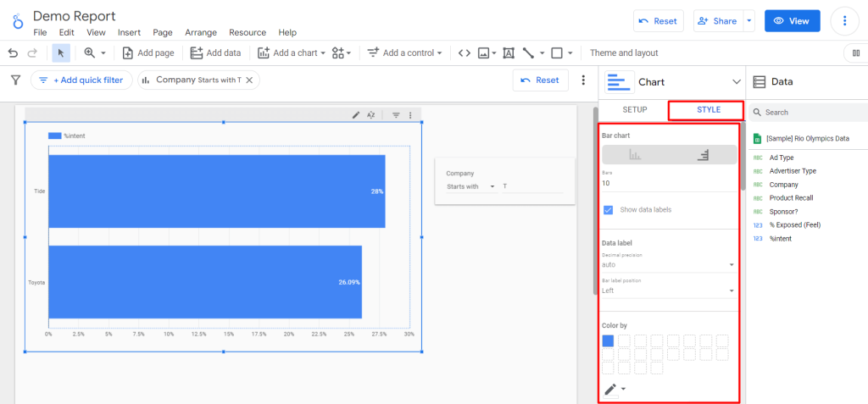868x404 pixels.
Task: Open Add a chart dropdown
Action: (x=292, y=53)
